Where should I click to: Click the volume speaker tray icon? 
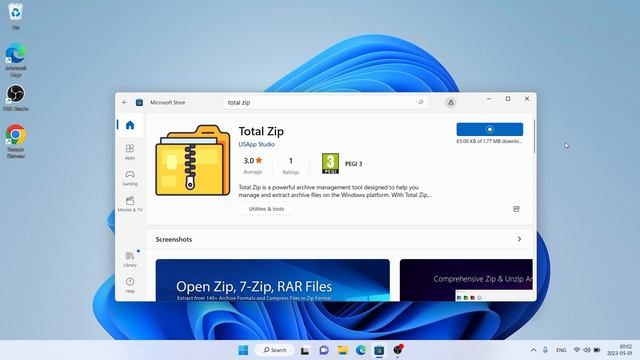[x=587, y=350]
